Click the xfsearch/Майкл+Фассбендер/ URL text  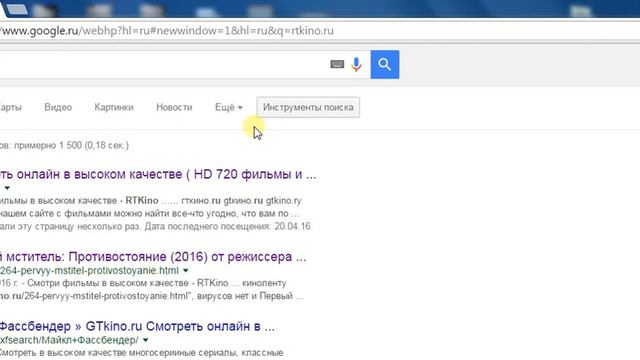[69, 340]
